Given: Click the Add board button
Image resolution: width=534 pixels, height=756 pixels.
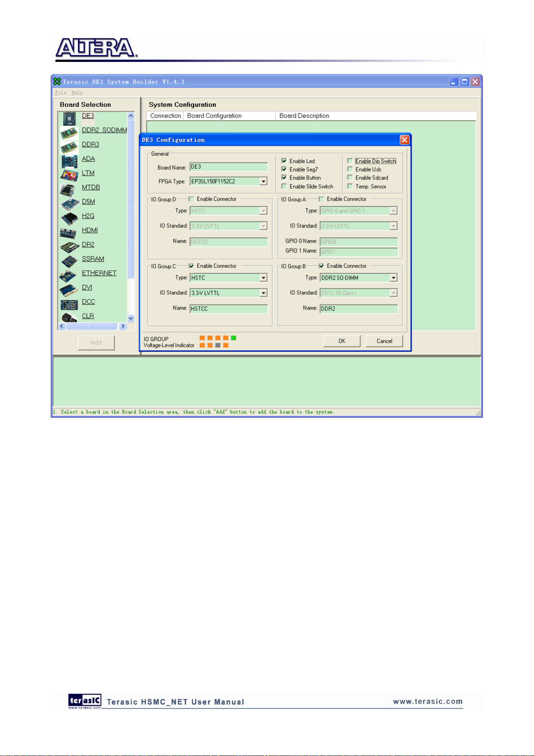Looking at the screenshot, I should [x=96, y=342].
